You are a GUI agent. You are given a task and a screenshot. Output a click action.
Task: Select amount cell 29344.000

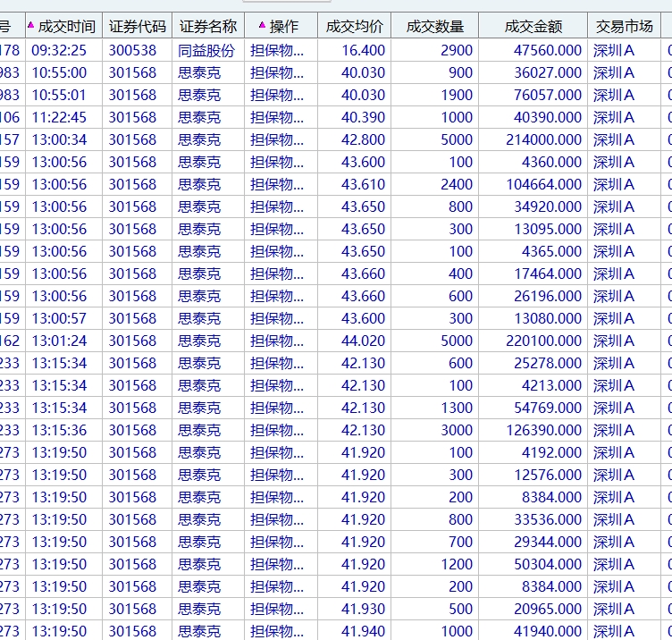tap(548, 542)
